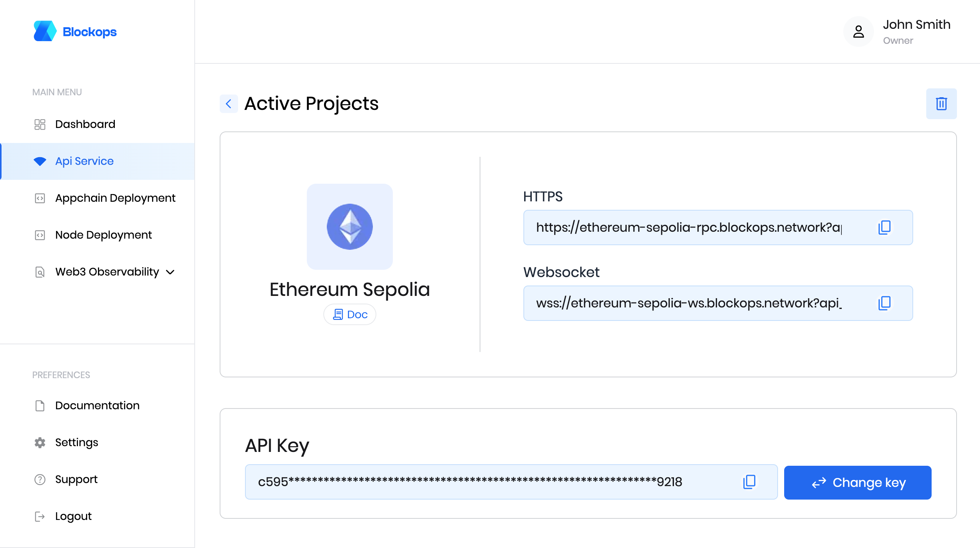Copy the Websocket endpoint URL

[x=884, y=303]
